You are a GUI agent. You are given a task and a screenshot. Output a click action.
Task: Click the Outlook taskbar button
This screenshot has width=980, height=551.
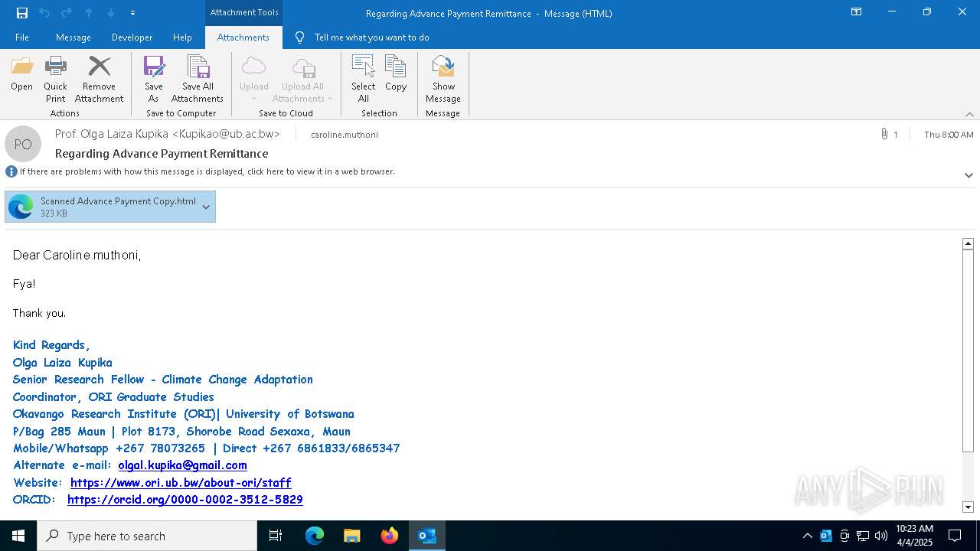click(x=427, y=536)
